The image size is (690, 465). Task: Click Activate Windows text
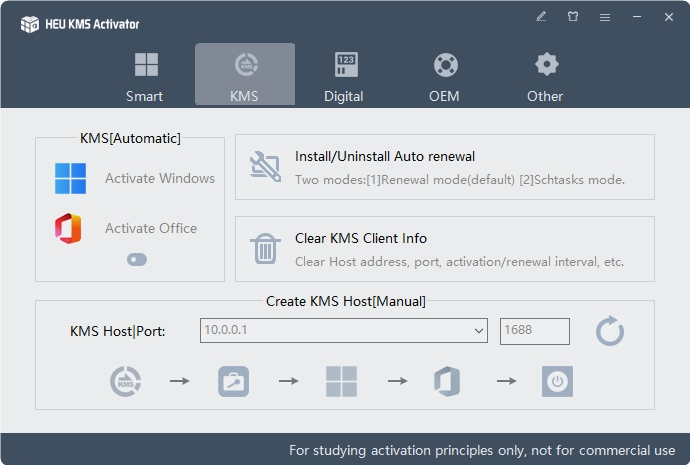160,178
